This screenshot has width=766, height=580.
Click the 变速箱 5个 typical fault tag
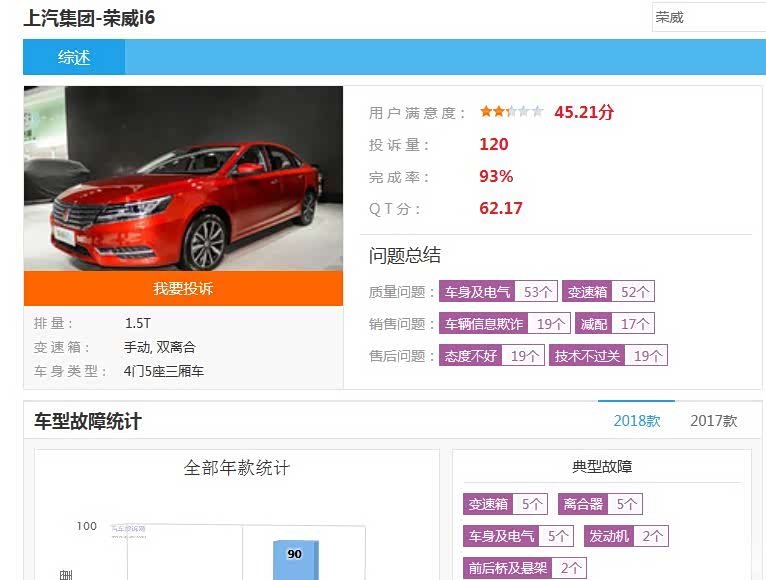coord(506,504)
